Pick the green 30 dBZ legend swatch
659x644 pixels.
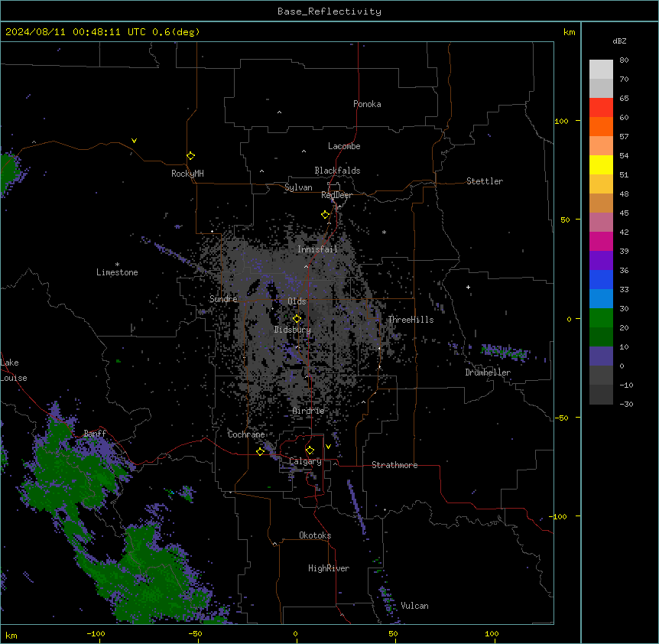pyautogui.click(x=601, y=318)
